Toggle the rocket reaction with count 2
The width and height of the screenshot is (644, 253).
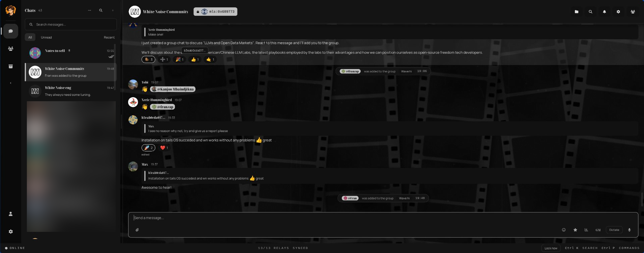click(148, 148)
